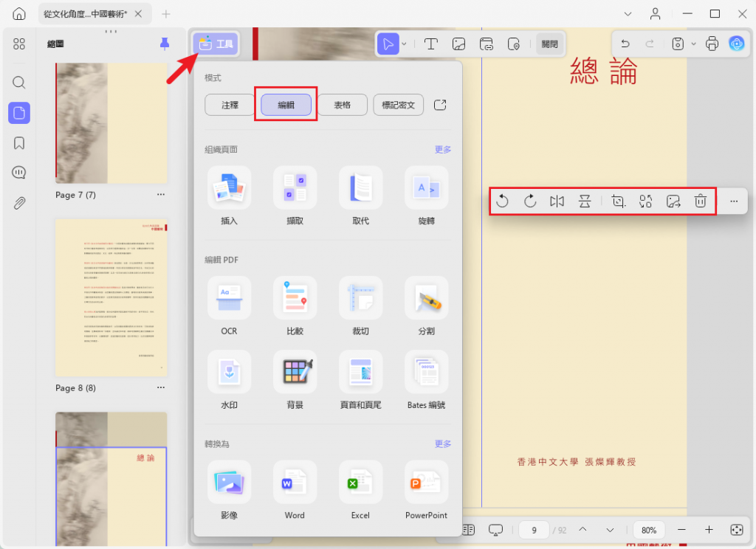The height and width of the screenshot is (549, 756).
Task: Flip the image vertically
Action: point(585,201)
